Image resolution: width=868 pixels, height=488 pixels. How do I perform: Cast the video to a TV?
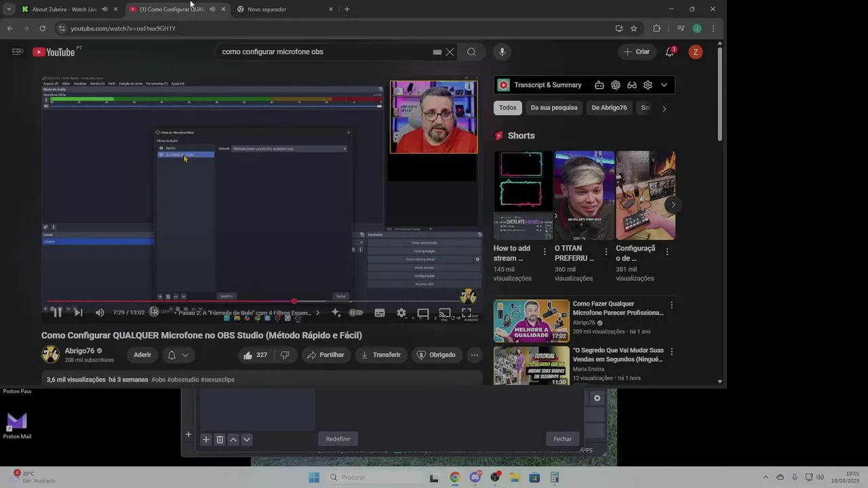click(445, 313)
